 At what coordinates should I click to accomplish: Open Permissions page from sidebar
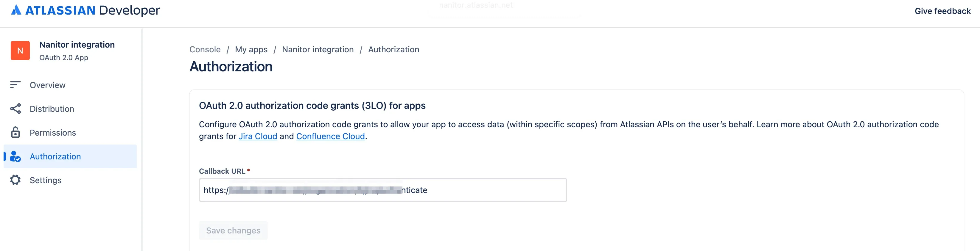point(53,133)
